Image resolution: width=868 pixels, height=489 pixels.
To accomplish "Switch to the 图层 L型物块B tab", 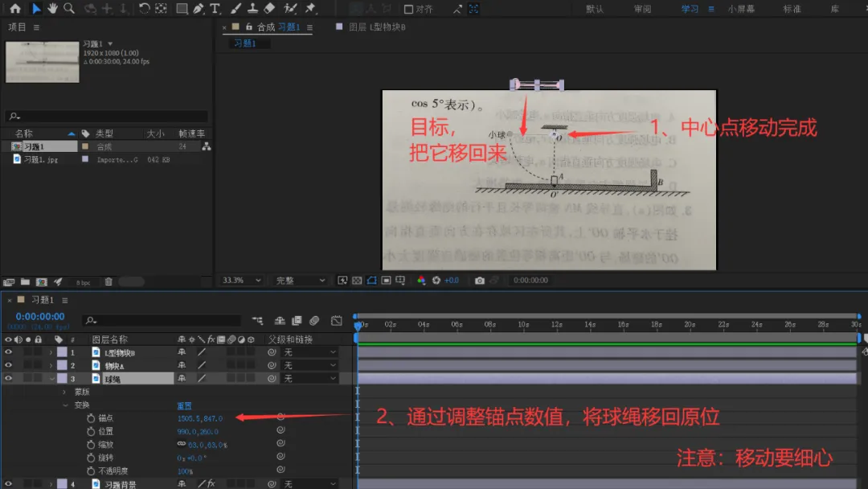I will pyautogui.click(x=377, y=27).
